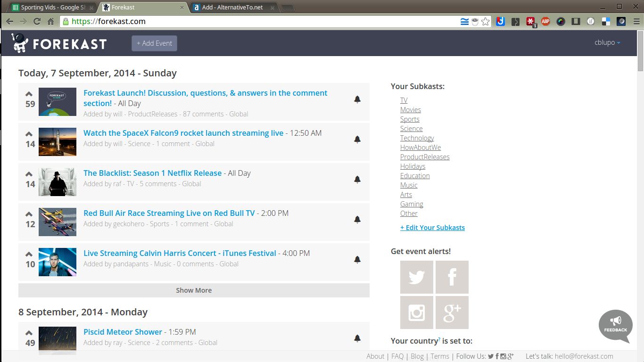
Task: Click the Forekast astronaut logo
Action: point(20,43)
